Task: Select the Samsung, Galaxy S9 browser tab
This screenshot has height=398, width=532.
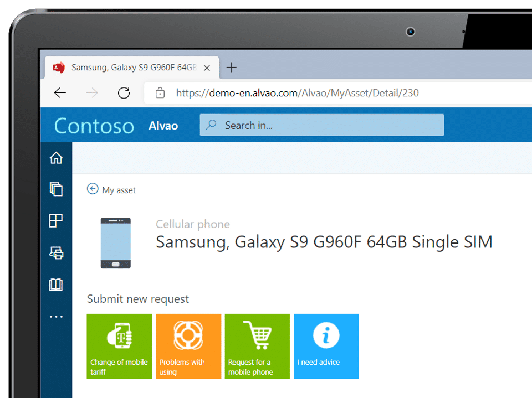Action: pos(132,68)
